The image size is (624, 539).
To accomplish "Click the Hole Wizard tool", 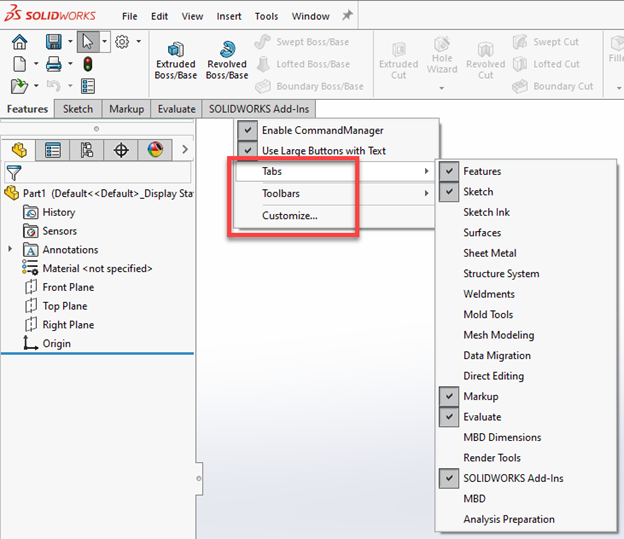I will (442, 55).
